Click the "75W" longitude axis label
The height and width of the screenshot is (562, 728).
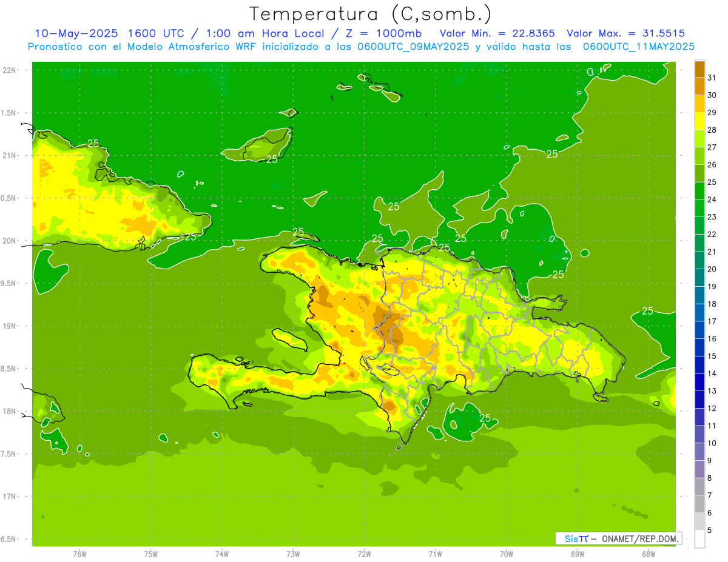151,554
